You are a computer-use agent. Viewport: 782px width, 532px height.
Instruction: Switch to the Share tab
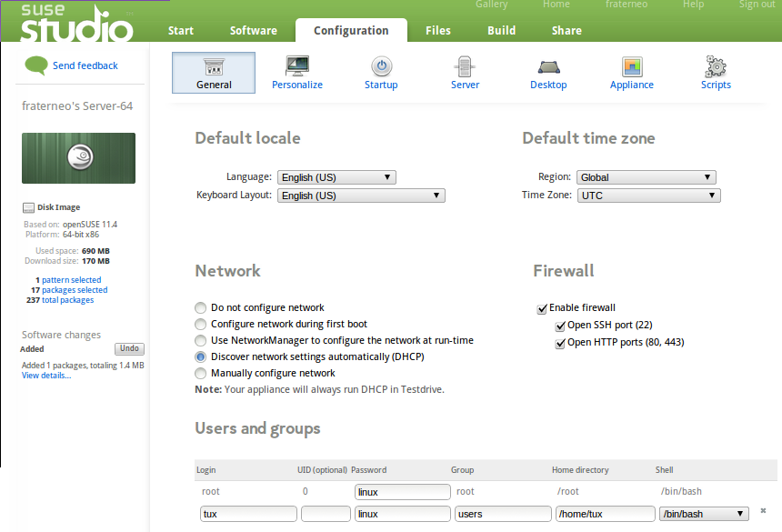566,30
